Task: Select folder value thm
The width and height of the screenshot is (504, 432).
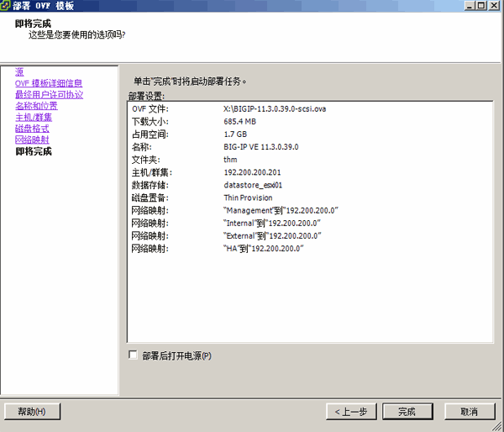Action: [230, 160]
